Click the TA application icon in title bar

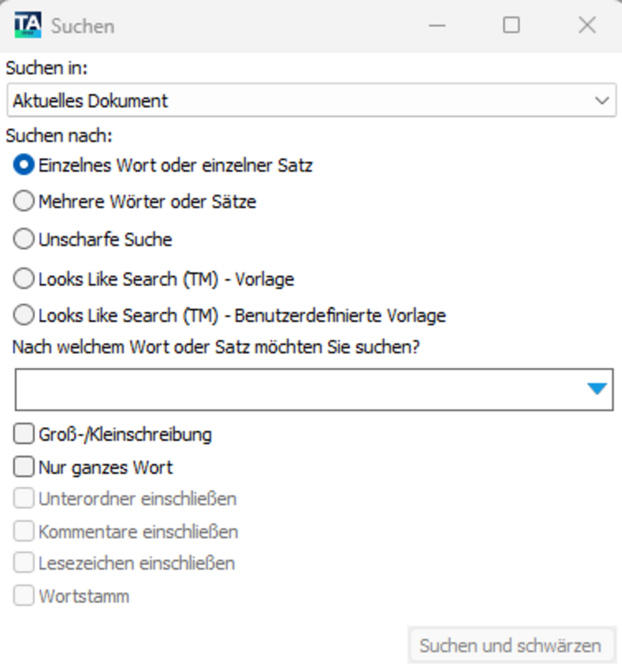[28, 25]
